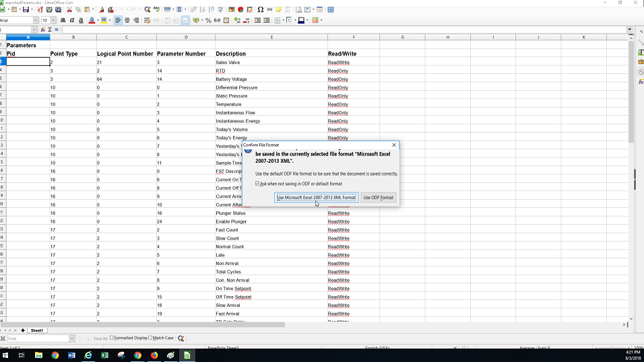
Task: Open Firefox from the Windows taskbar
Action: click(x=154, y=355)
